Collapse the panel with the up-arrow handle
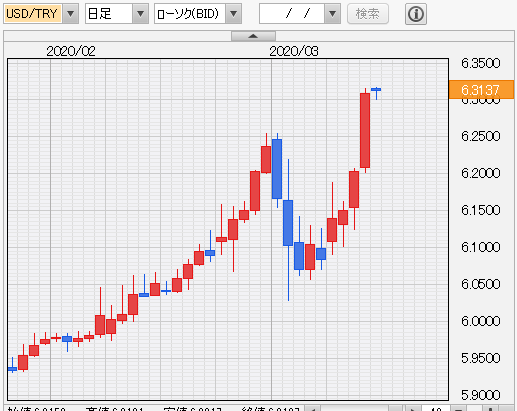Screen dimensions: 517x411 tap(253, 36)
